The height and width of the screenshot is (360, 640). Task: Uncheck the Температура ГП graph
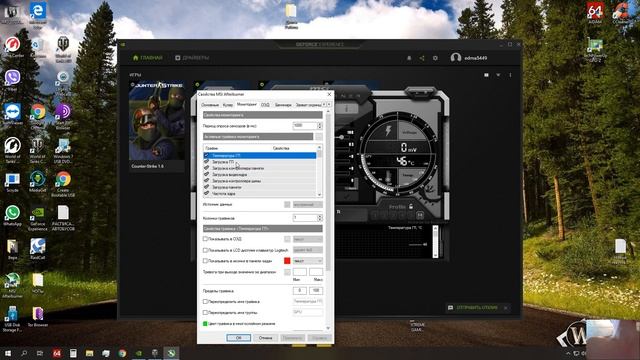click(x=207, y=156)
